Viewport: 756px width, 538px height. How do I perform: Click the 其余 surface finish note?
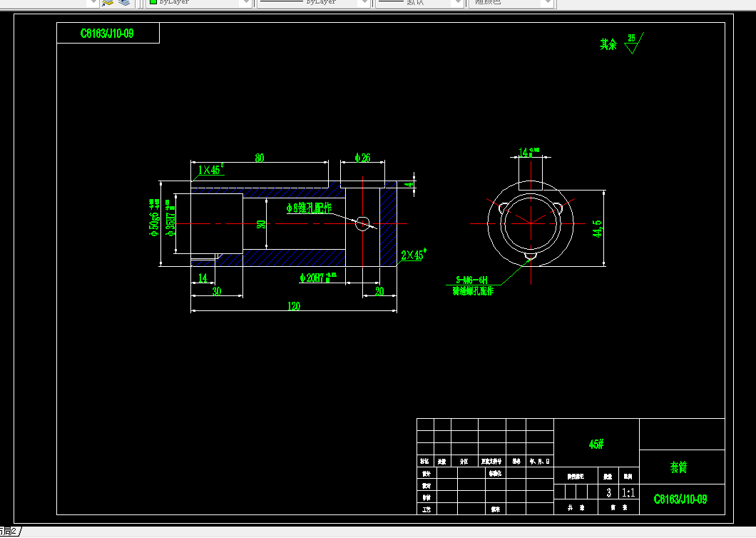(608, 44)
